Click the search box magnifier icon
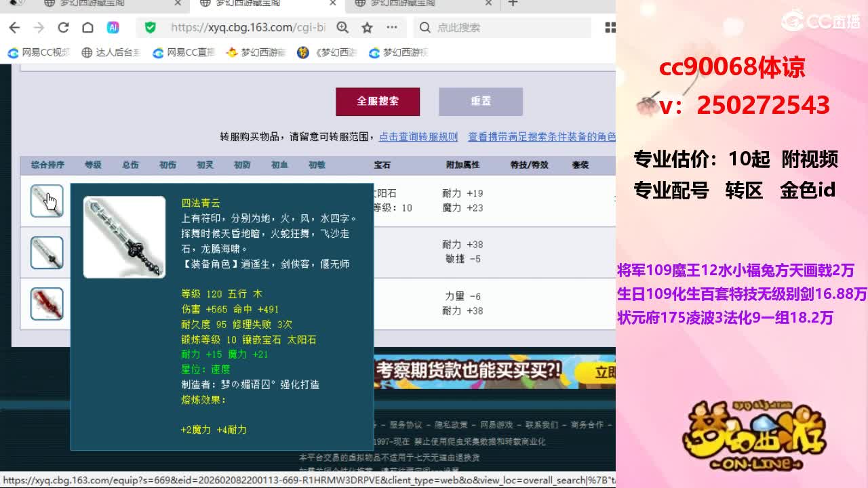 pyautogui.click(x=425, y=28)
